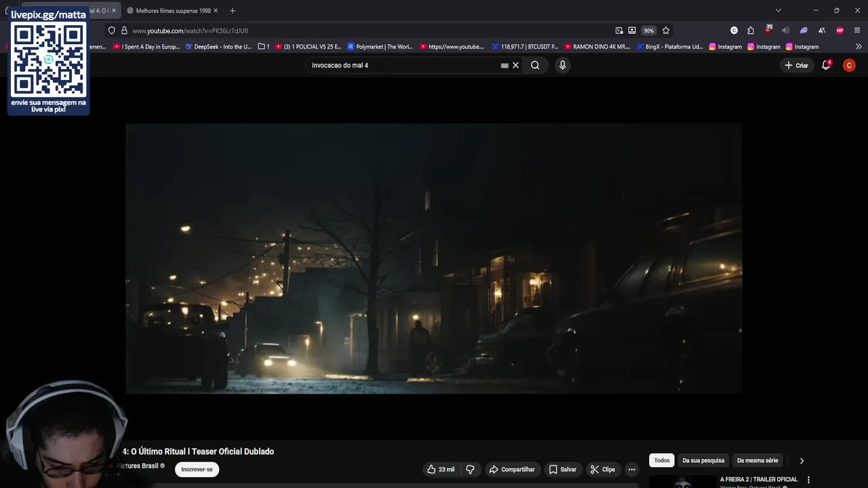
Task: Open the account avatar menu 'C'
Action: click(x=849, y=65)
